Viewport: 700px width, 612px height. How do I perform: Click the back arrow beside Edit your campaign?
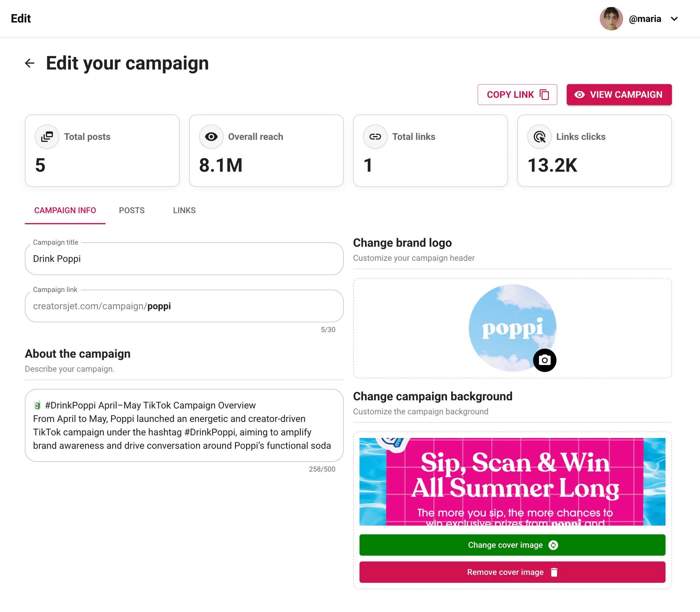[30, 63]
